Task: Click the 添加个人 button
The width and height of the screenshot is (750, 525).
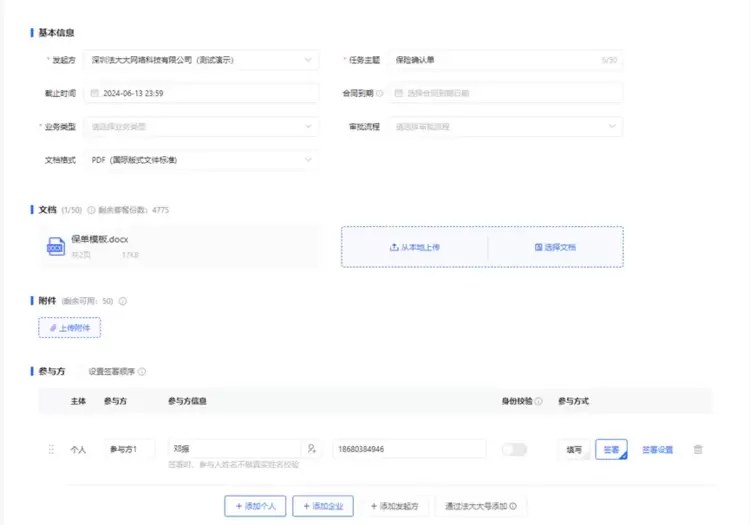Action: 255,506
